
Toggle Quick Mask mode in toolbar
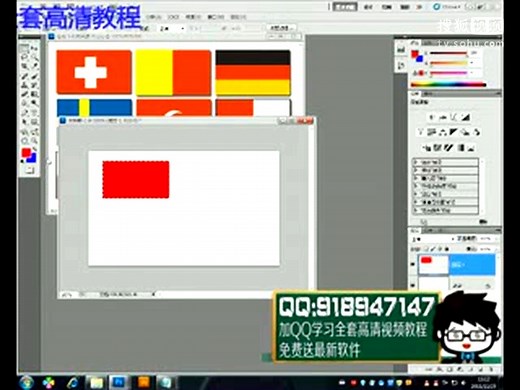coord(29,170)
